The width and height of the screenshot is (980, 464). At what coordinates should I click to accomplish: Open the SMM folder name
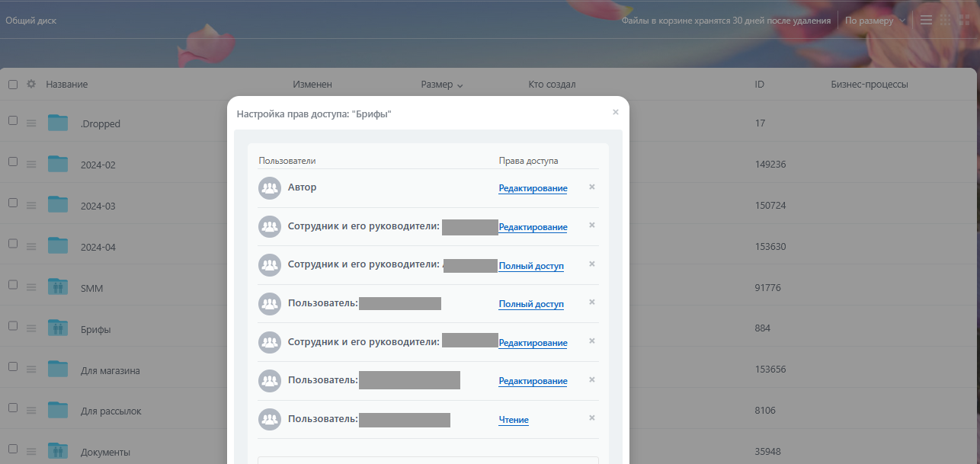(x=91, y=288)
